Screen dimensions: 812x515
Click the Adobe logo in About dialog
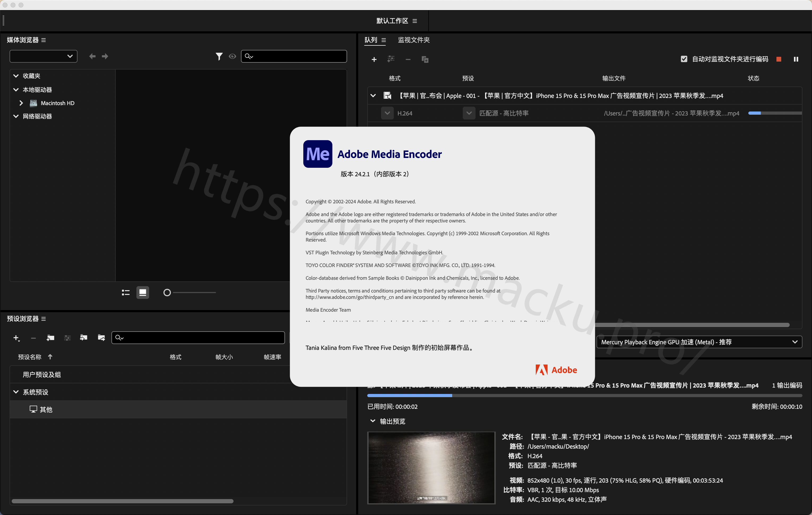tap(556, 370)
